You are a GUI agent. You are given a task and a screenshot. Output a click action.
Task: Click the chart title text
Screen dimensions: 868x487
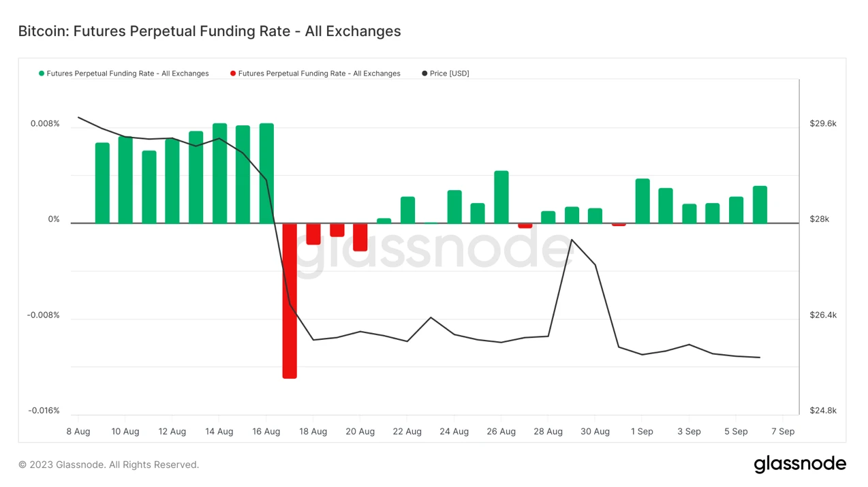(x=209, y=31)
